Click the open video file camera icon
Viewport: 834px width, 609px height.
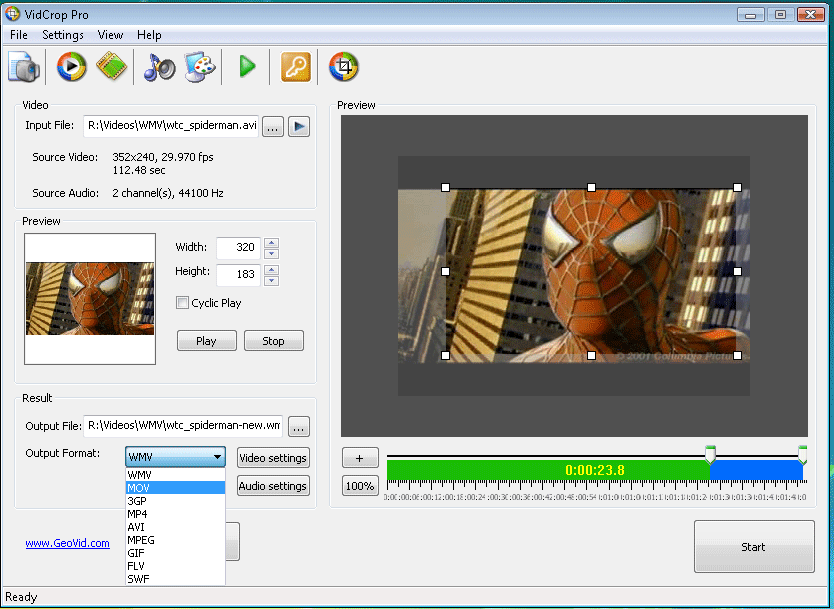[24, 66]
